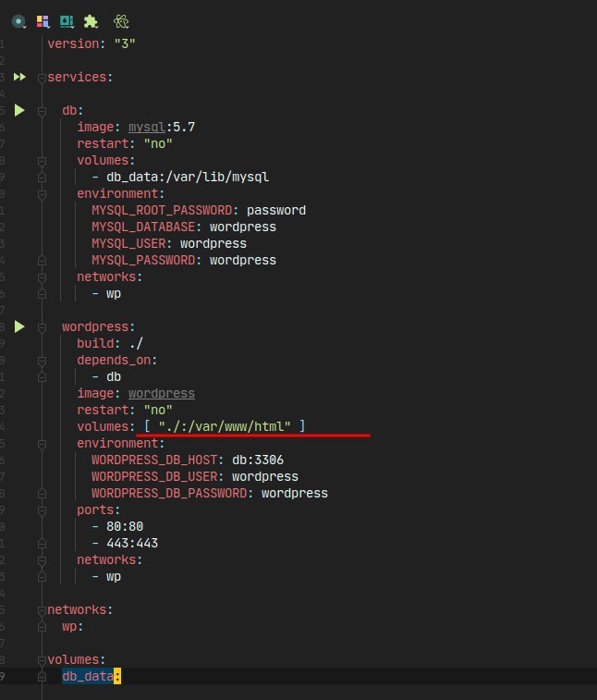
Task: Collapse the top-level services block
Action: 42,78
